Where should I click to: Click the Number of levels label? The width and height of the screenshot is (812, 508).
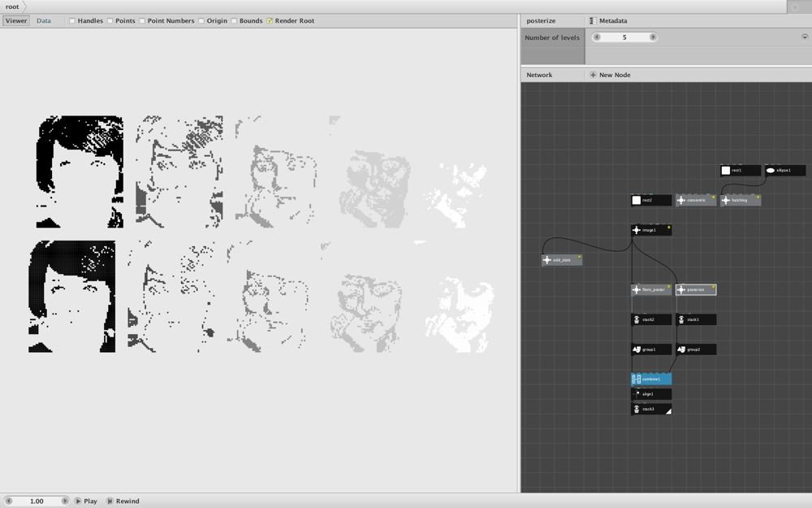coord(552,38)
